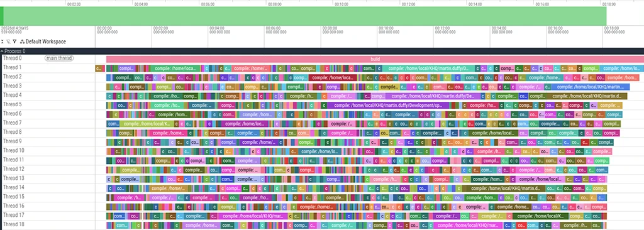Select the Thread 14 track label
Screen dimensions: 644x230
13,188
